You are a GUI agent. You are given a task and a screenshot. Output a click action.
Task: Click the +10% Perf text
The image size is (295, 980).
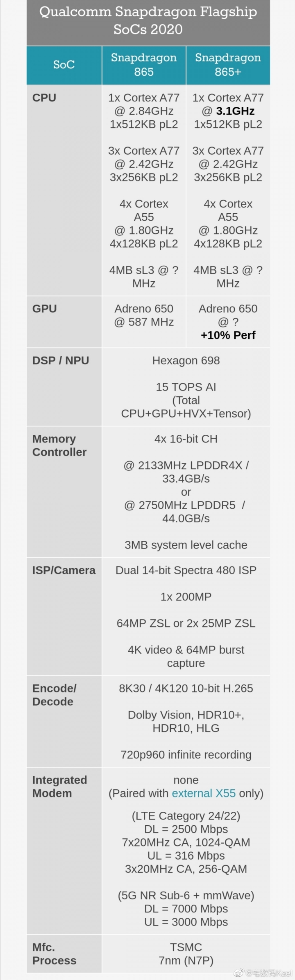click(228, 335)
